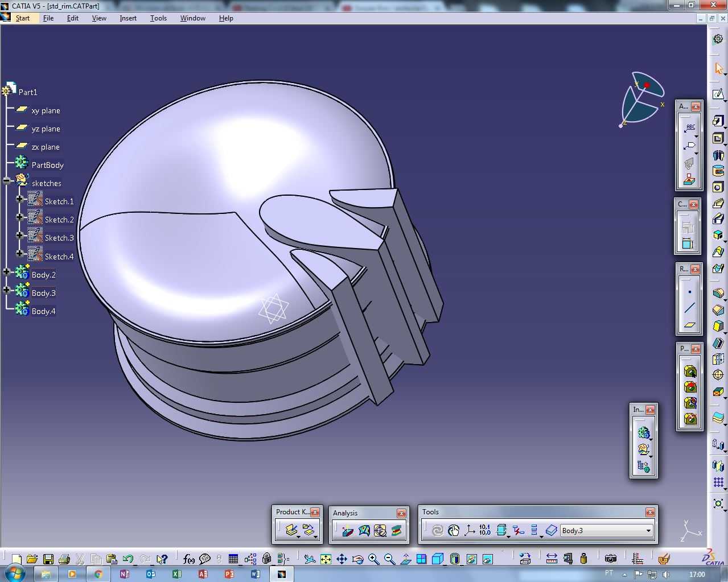Choose the Groove tool icon

click(718, 171)
